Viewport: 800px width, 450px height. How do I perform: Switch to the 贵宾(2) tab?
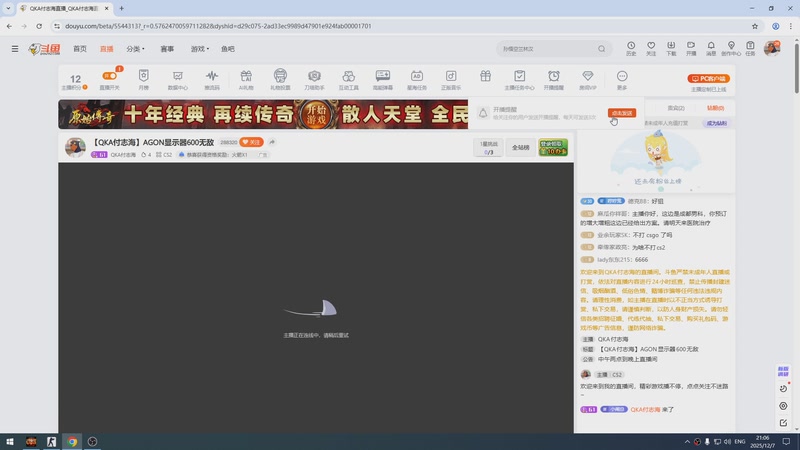click(x=676, y=108)
